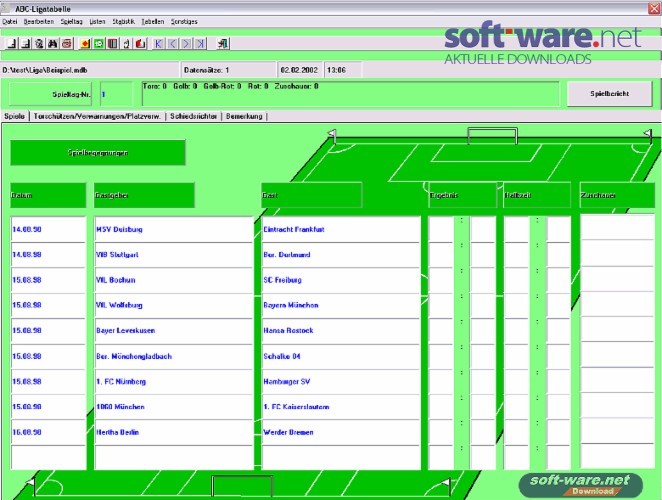Select the VfL Bochum host field
Screen dimensions: 662x500
coord(174,280)
